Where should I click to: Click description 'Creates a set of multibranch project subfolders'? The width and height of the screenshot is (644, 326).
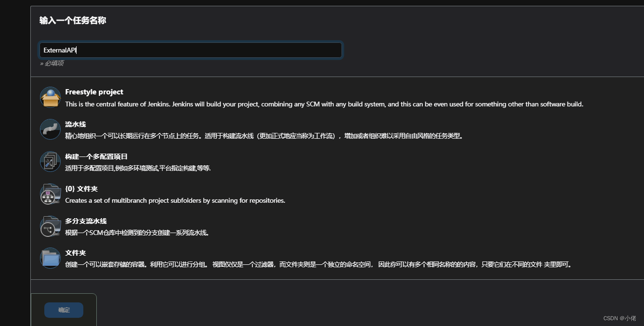[x=175, y=200]
